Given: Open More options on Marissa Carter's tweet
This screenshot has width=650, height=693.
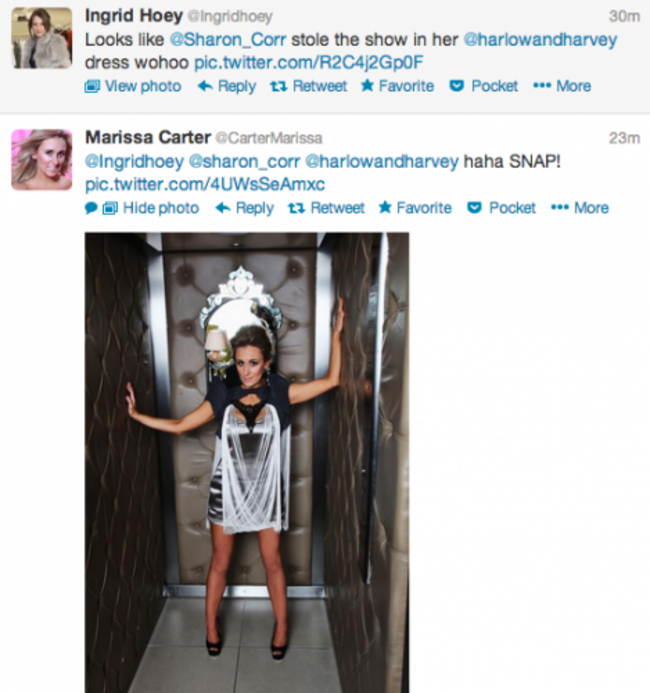Looking at the screenshot, I should tap(579, 208).
